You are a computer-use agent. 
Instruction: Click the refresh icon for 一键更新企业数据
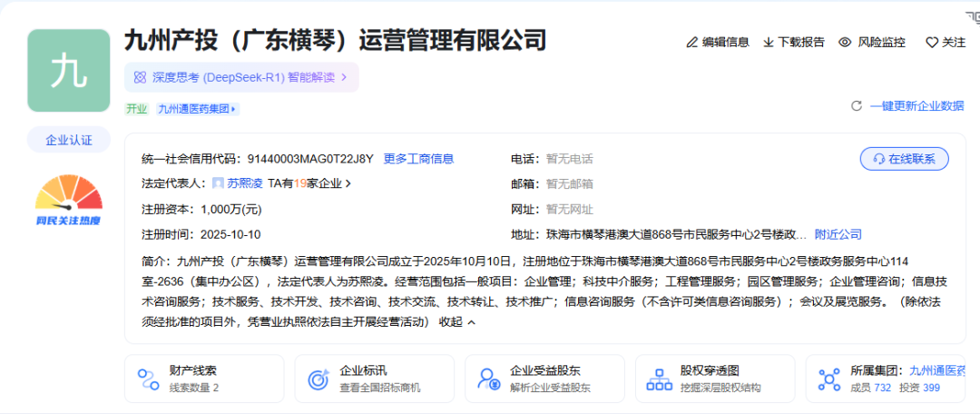tap(856, 106)
